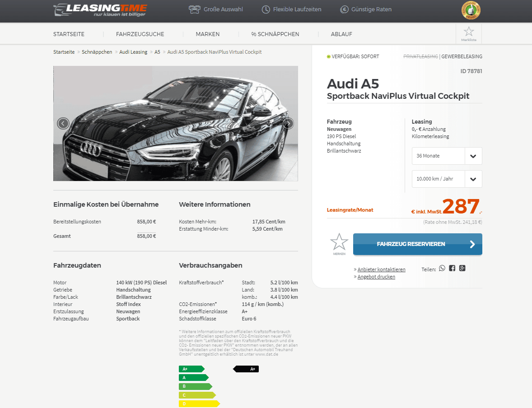Image resolution: width=532 pixels, height=408 pixels.
Task: Open the Fahrzeugsuche menu item
Action: (x=140, y=34)
